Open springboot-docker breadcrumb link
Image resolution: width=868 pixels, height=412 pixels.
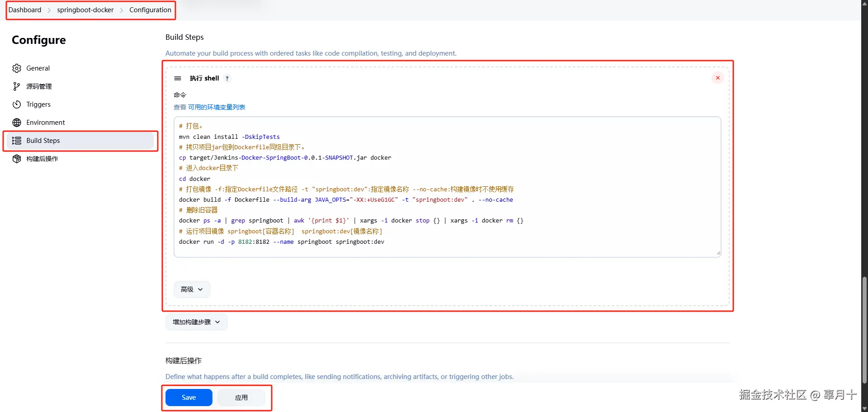pyautogui.click(x=85, y=10)
